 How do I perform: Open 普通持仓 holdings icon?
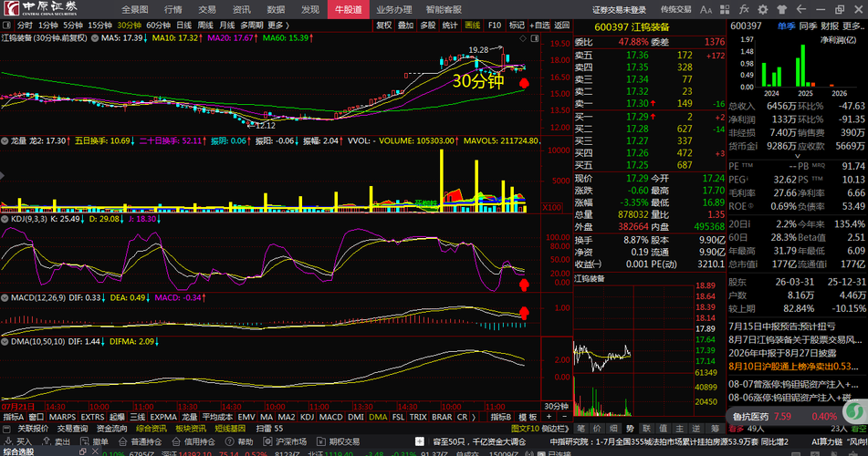122,441
